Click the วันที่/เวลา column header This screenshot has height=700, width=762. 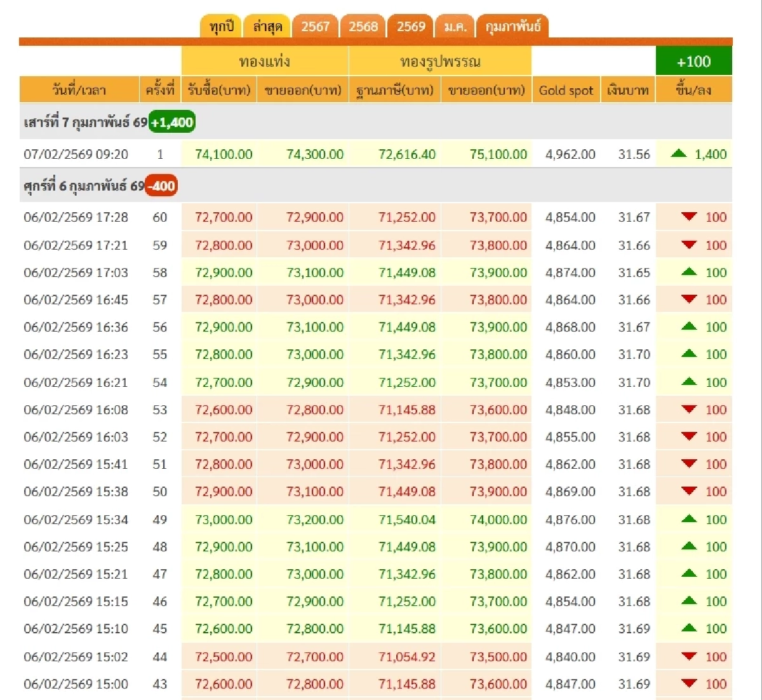pos(77,90)
